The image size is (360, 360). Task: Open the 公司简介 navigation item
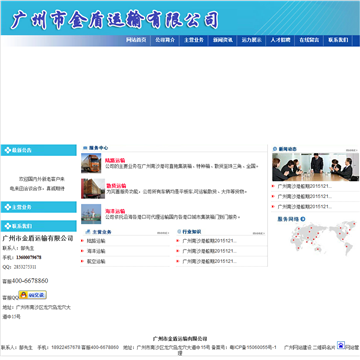point(165,40)
